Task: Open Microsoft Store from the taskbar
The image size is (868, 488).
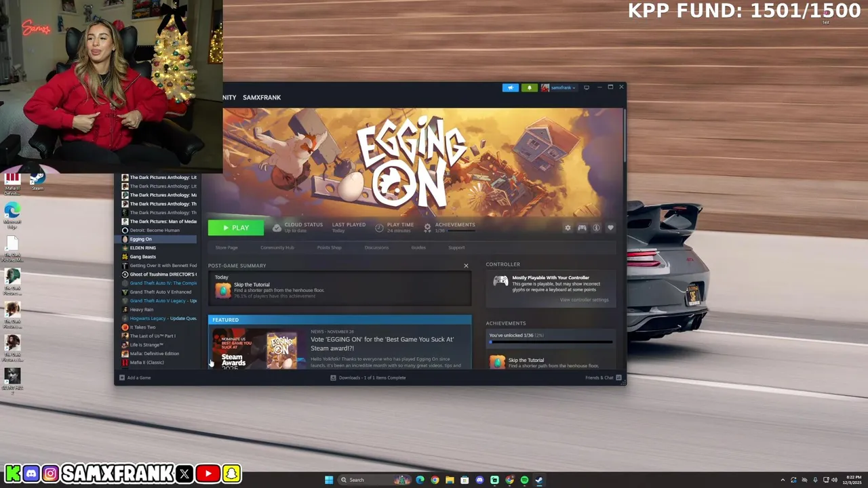Action: click(465, 480)
